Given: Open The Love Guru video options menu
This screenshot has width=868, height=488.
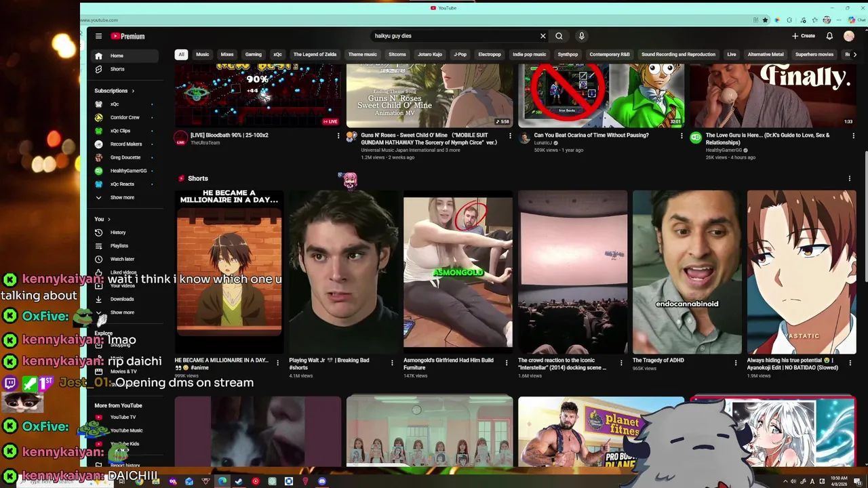Looking at the screenshot, I should coord(853,136).
